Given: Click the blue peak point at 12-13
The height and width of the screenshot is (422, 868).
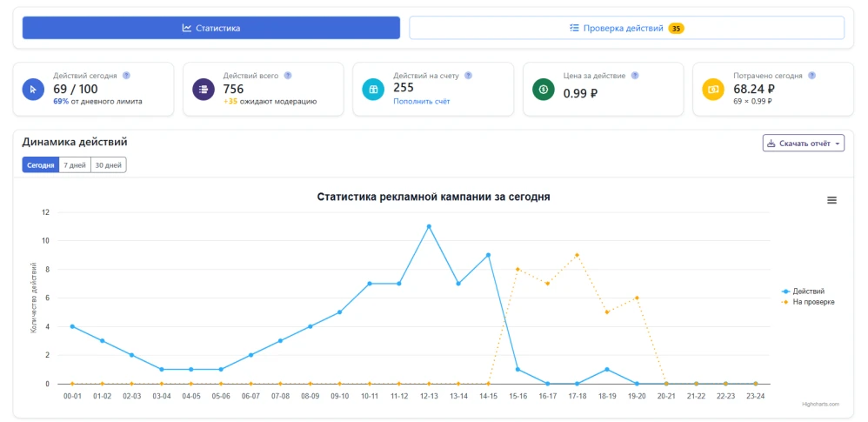Looking at the screenshot, I should (x=429, y=226).
